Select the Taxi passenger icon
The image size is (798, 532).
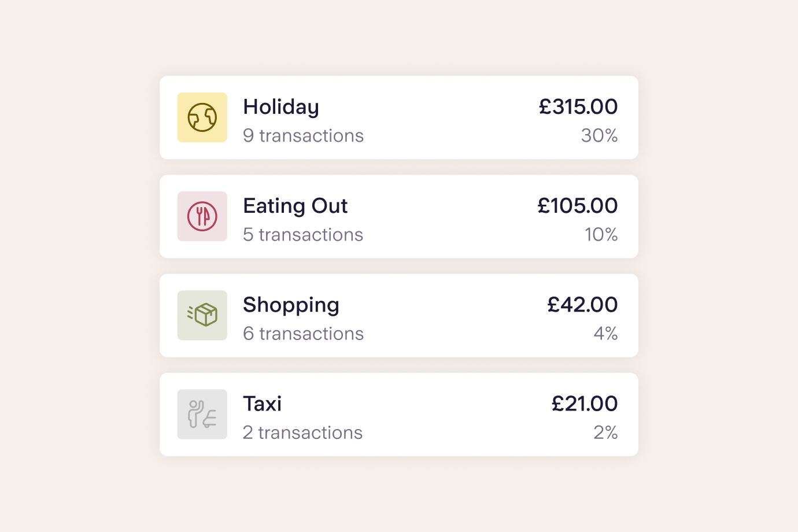[x=202, y=414]
